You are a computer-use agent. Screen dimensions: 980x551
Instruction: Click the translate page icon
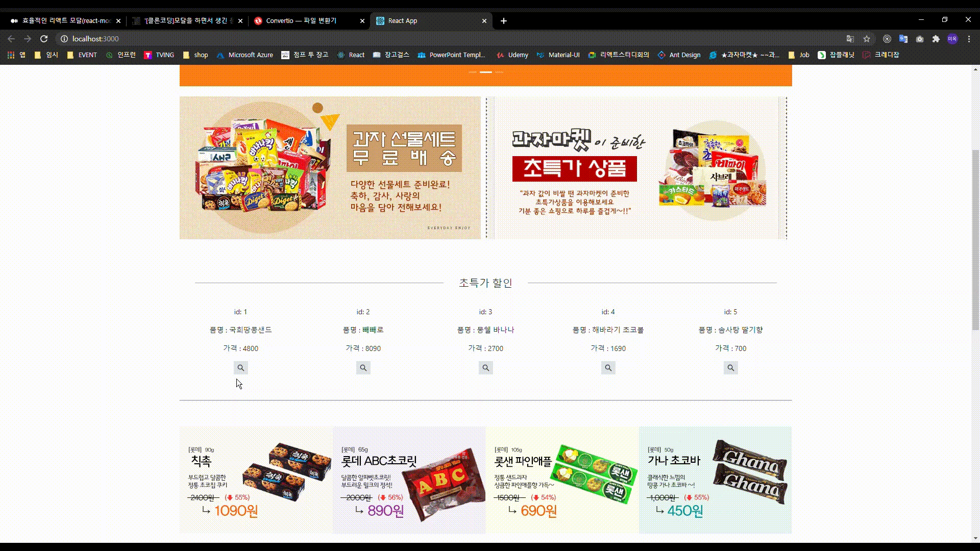pyautogui.click(x=850, y=39)
